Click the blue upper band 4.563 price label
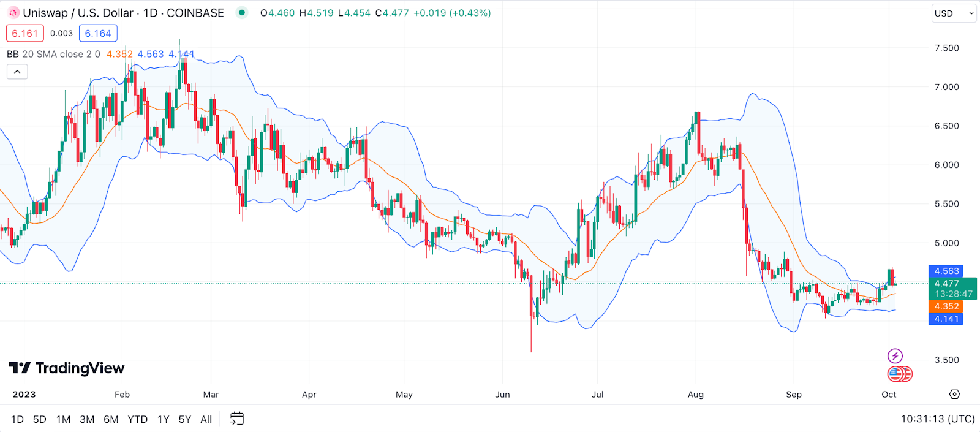Viewport: 980px width, 432px height. (x=946, y=271)
